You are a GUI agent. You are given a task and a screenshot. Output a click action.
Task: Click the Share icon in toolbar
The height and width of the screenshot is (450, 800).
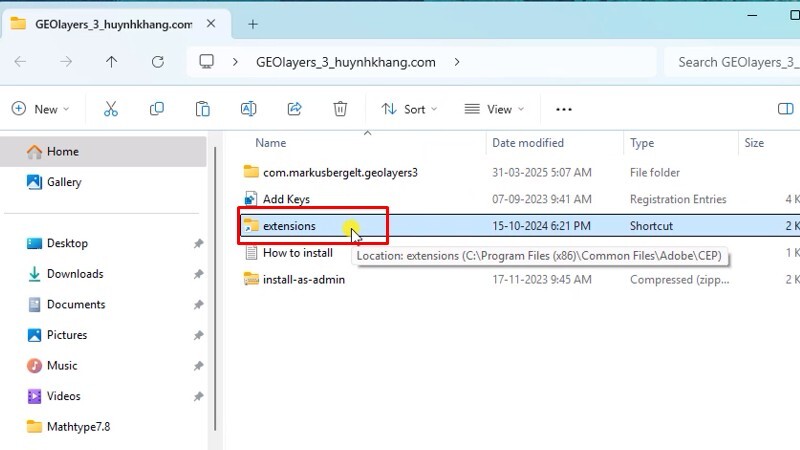[x=294, y=109]
